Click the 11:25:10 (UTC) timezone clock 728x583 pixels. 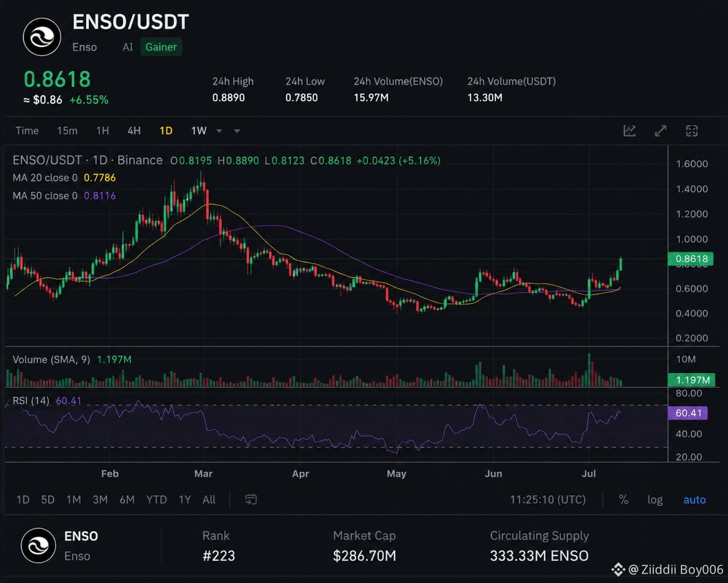(x=547, y=499)
